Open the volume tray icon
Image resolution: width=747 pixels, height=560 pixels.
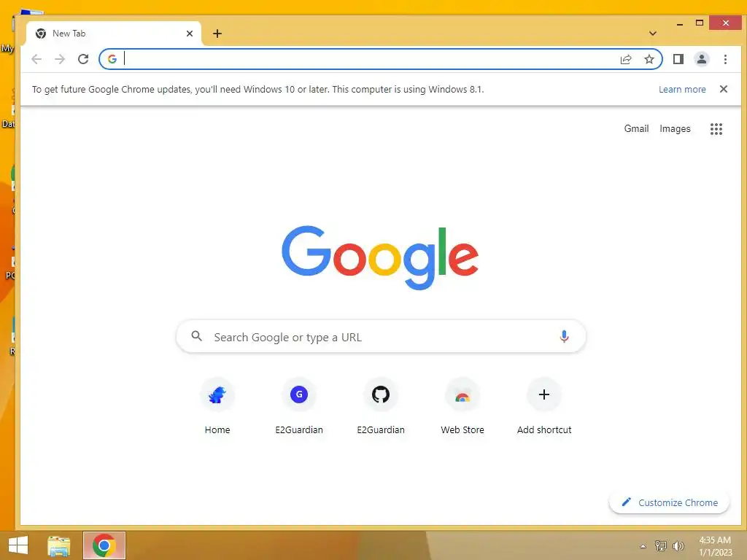coord(678,545)
